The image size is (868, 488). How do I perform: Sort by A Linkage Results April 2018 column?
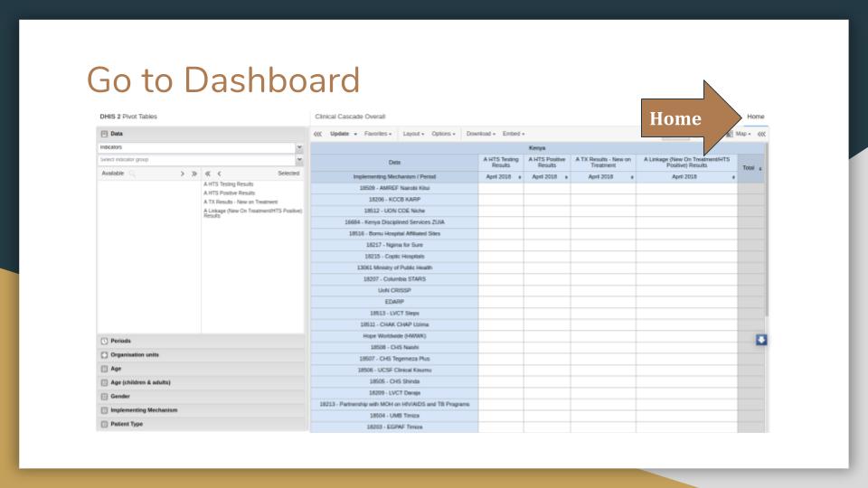[x=733, y=178]
